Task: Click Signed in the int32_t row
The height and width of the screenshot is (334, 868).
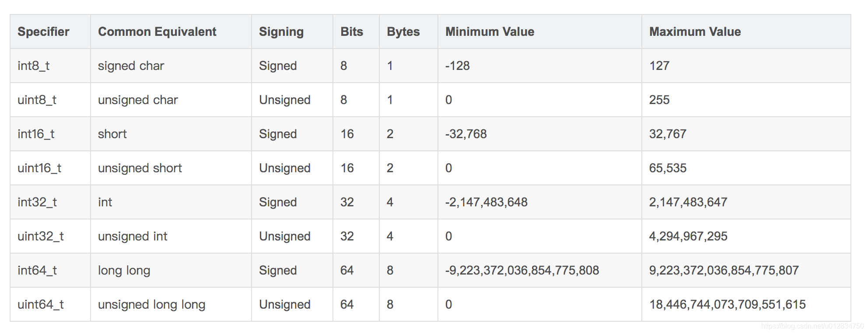Action: coord(278,202)
